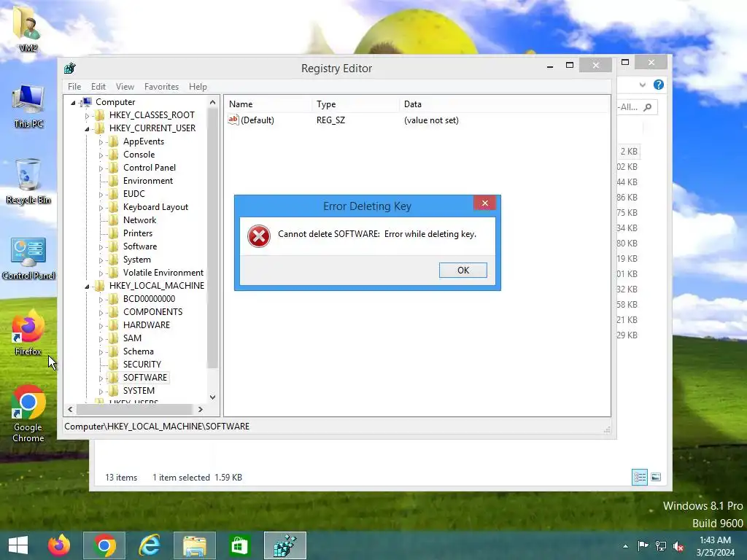Screen dimensions: 747x560
Task: Close the Error Deleting Key dialog
Action: tap(484, 203)
